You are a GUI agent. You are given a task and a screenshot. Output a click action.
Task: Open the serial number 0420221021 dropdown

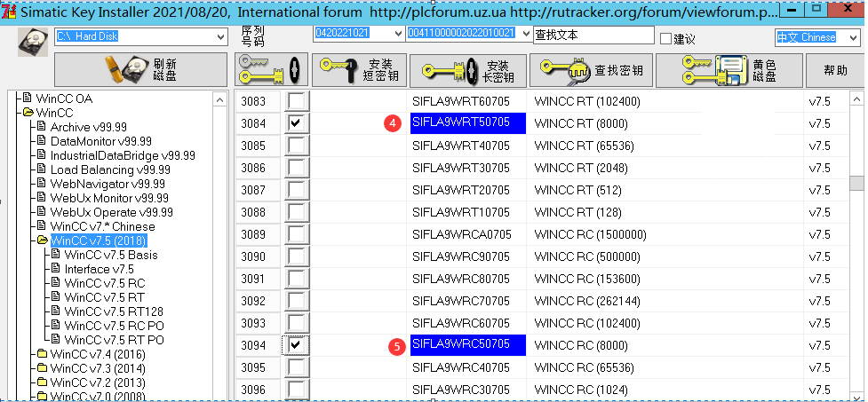coord(398,34)
